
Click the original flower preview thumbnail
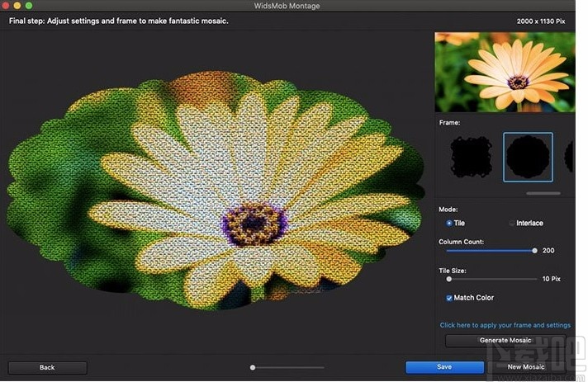click(505, 72)
